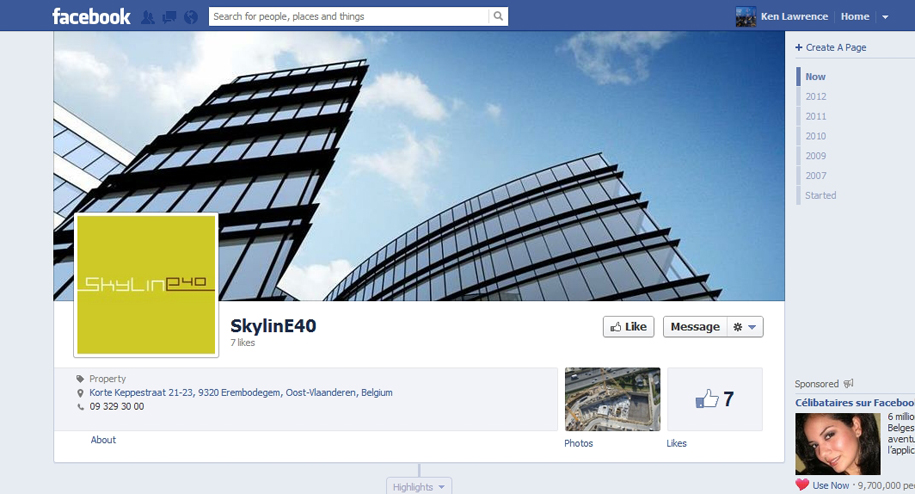Image resolution: width=915 pixels, height=494 pixels.
Task: Click the SkylinE40 page title
Action: (x=273, y=325)
